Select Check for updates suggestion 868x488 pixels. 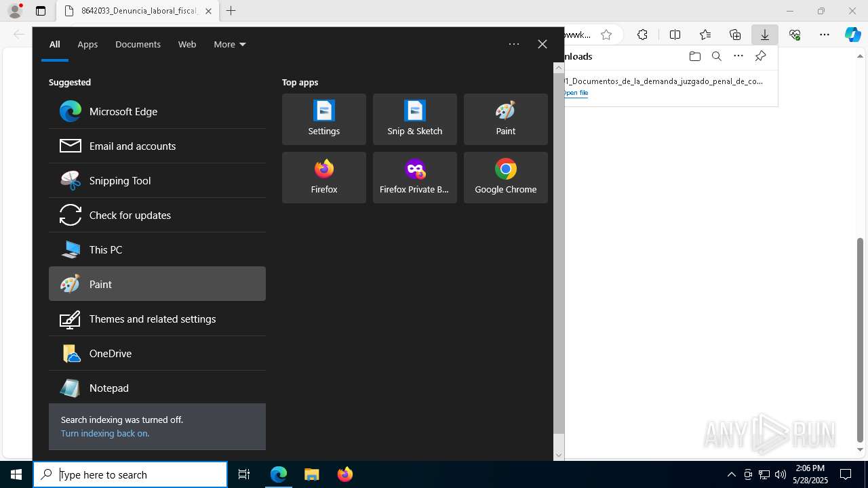(x=157, y=215)
